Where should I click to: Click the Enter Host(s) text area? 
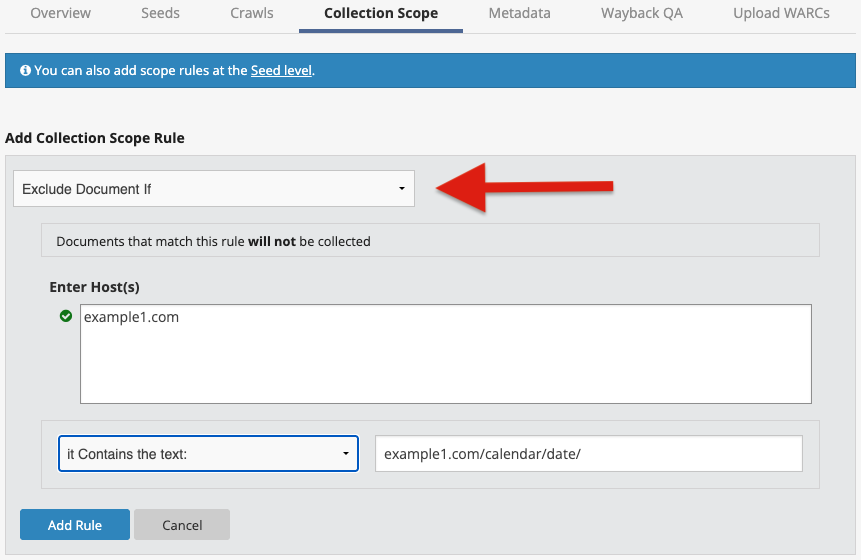pyautogui.click(x=446, y=354)
